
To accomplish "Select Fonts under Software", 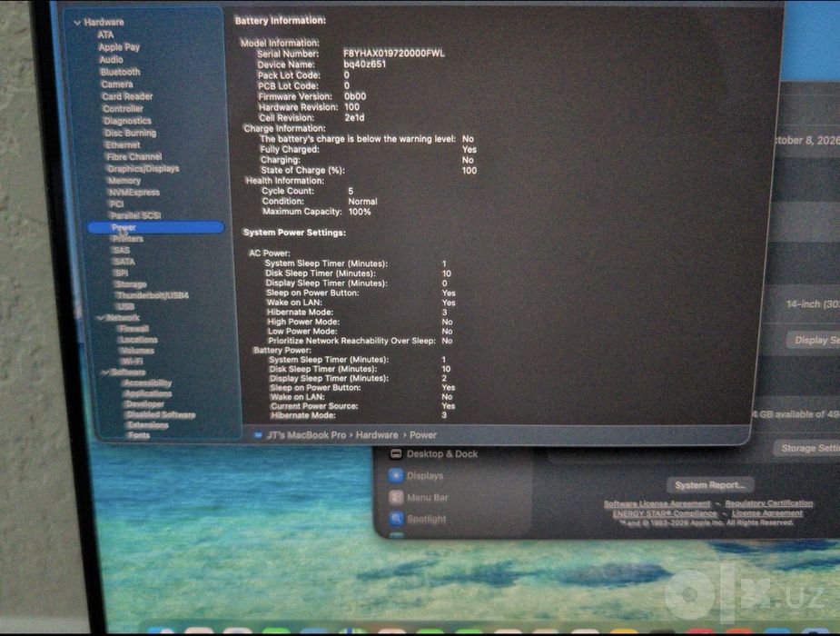I will (x=139, y=435).
